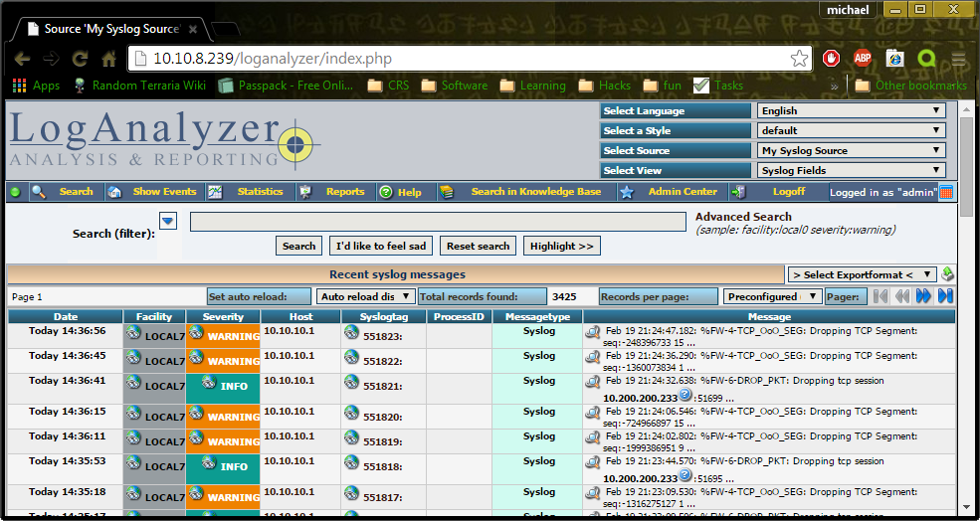The image size is (980, 521).
Task: Open the Preconfigured records per page dropdown
Action: [x=772, y=296]
